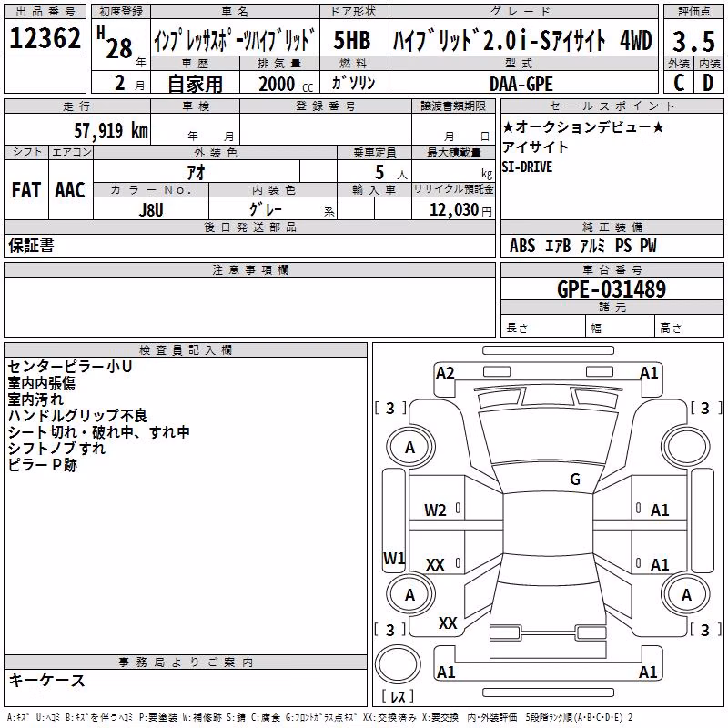
Task: Select interior grade D
Action: [x=708, y=83]
